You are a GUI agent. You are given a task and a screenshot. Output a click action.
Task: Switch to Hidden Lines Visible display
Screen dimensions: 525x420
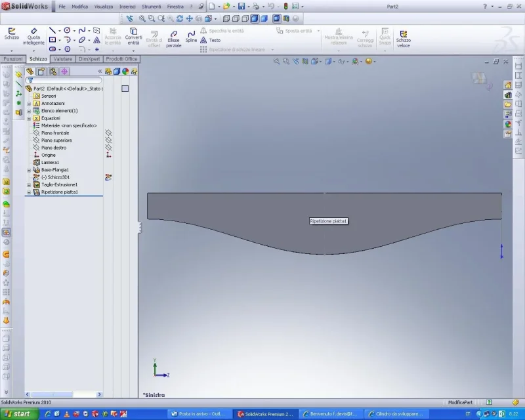[236, 19]
